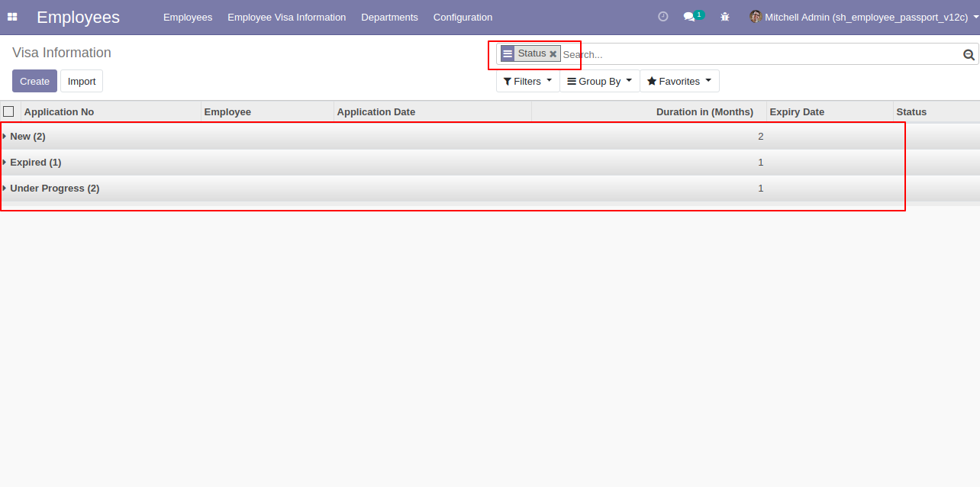This screenshot has height=487, width=980.
Task: Sort by Employee column header
Action: [x=267, y=111]
